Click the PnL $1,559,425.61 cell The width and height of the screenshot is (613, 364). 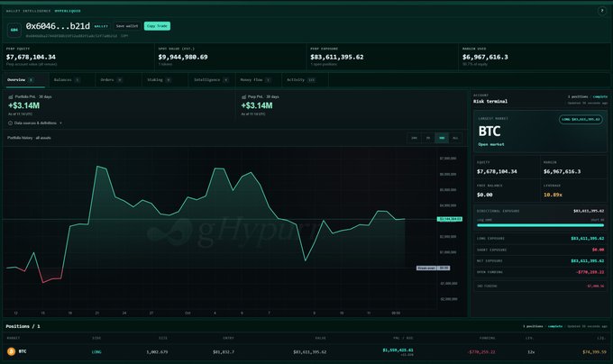(398, 350)
